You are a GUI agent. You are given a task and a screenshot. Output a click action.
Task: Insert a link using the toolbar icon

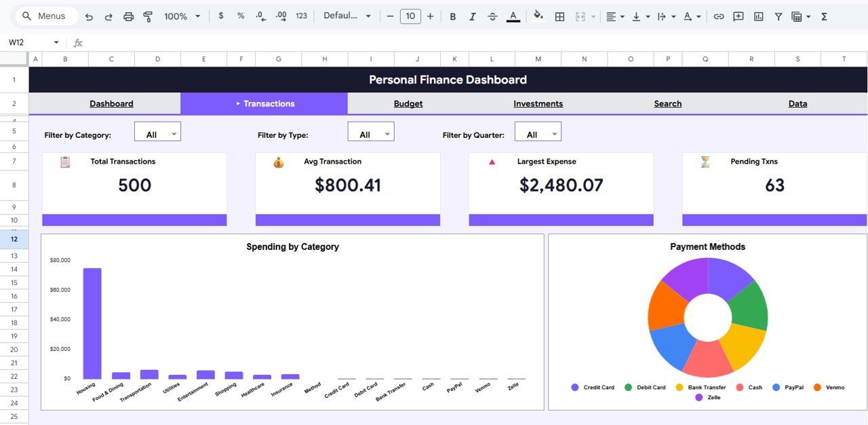(717, 16)
